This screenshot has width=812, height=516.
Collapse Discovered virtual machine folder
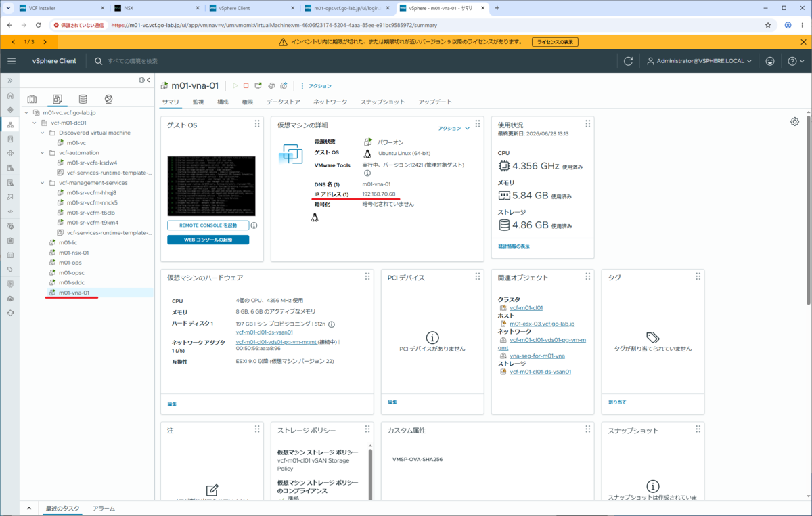(42, 133)
